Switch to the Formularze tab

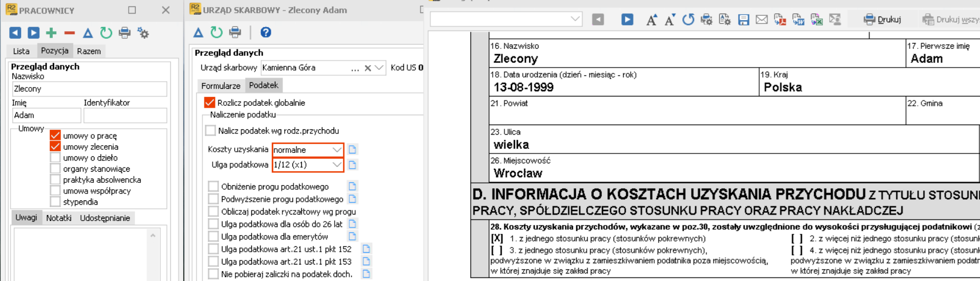pos(221,86)
